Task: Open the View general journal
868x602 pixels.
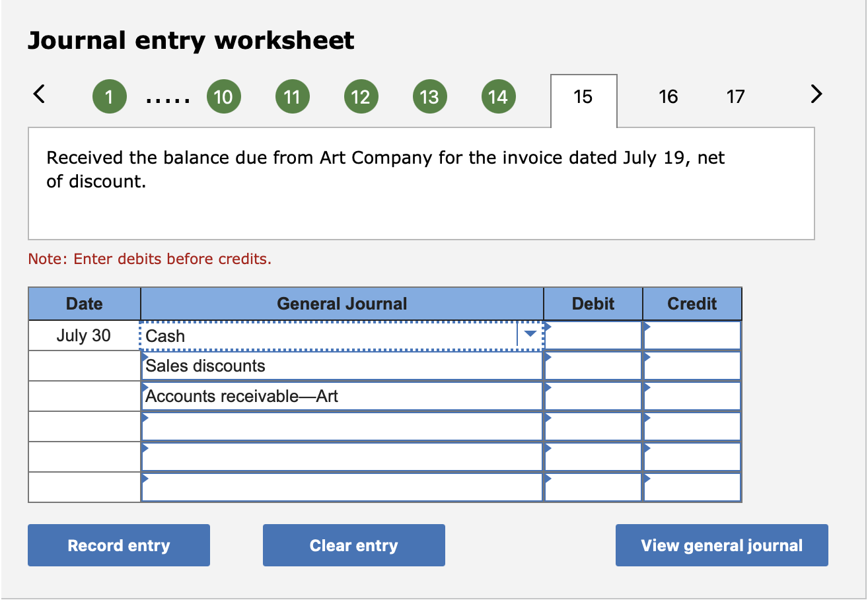Action: [721, 545]
